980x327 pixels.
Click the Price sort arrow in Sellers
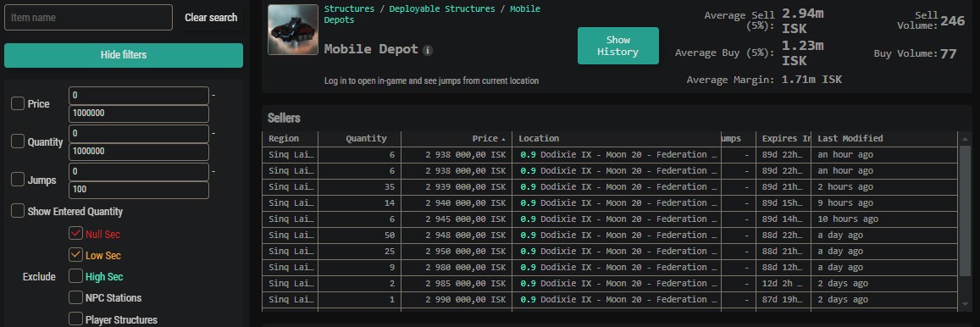(504, 139)
